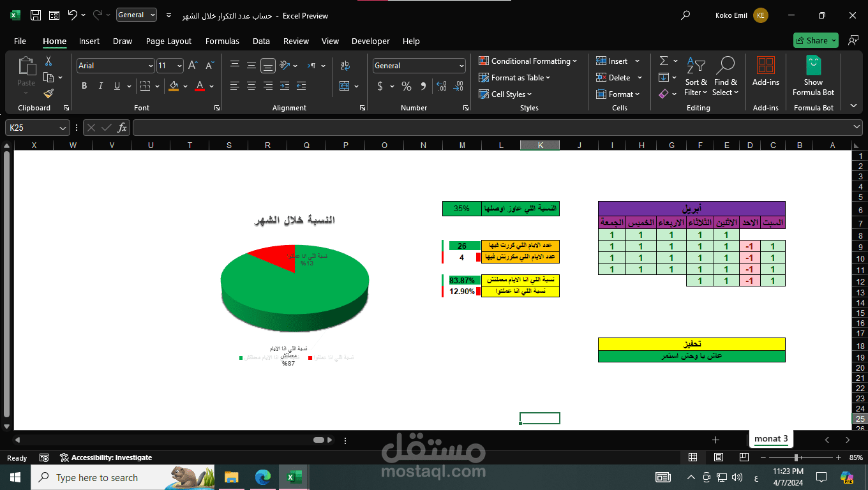868x490 pixels.
Task: Apply the Fill Color bucket
Action: [x=174, y=86]
